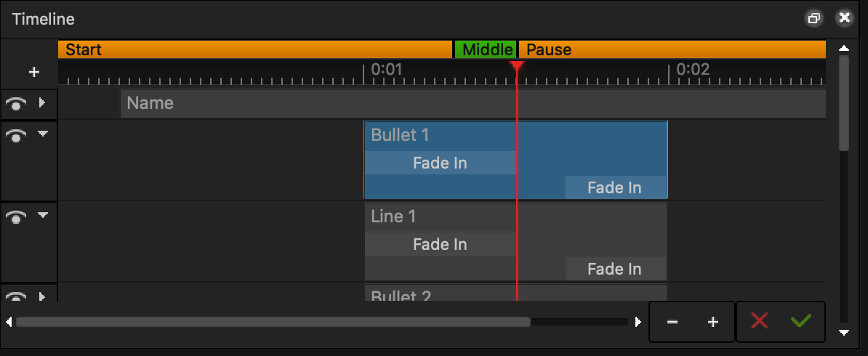Click the red playhead marker
The width and height of the screenshot is (868, 356).
[x=517, y=68]
